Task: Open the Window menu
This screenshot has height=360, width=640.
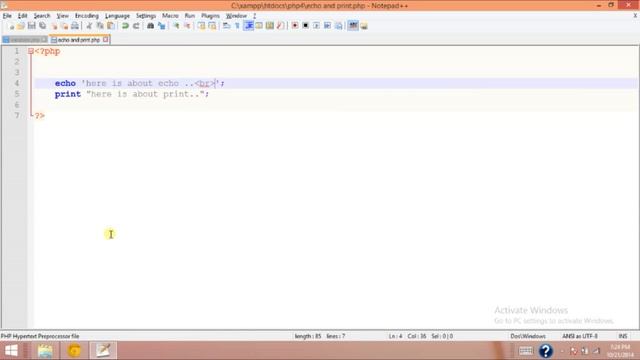Action: click(x=236, y=16)
